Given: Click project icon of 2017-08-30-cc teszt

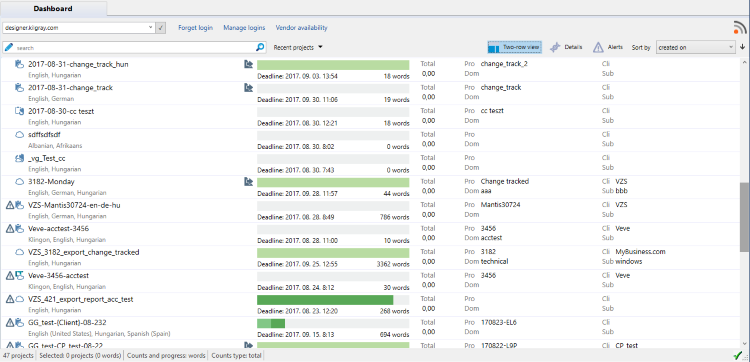Looking at the screenshot, I should [x=19, y=110].
